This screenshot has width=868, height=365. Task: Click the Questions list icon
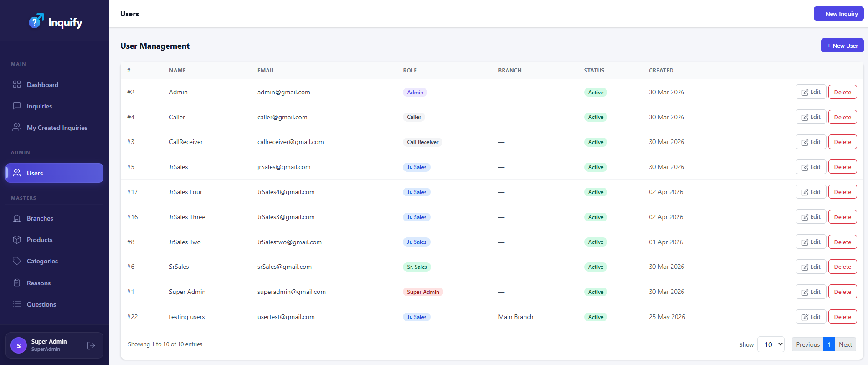click(17, 304)
